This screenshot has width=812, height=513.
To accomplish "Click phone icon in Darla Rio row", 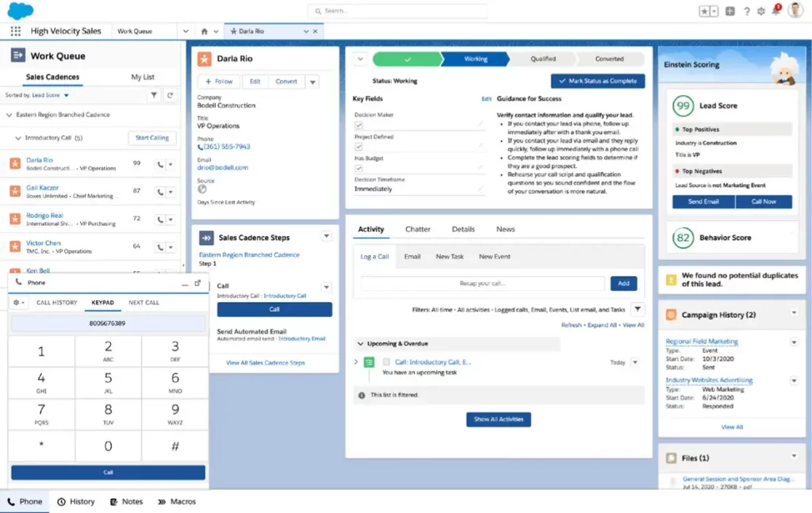I will click(160, 164).
